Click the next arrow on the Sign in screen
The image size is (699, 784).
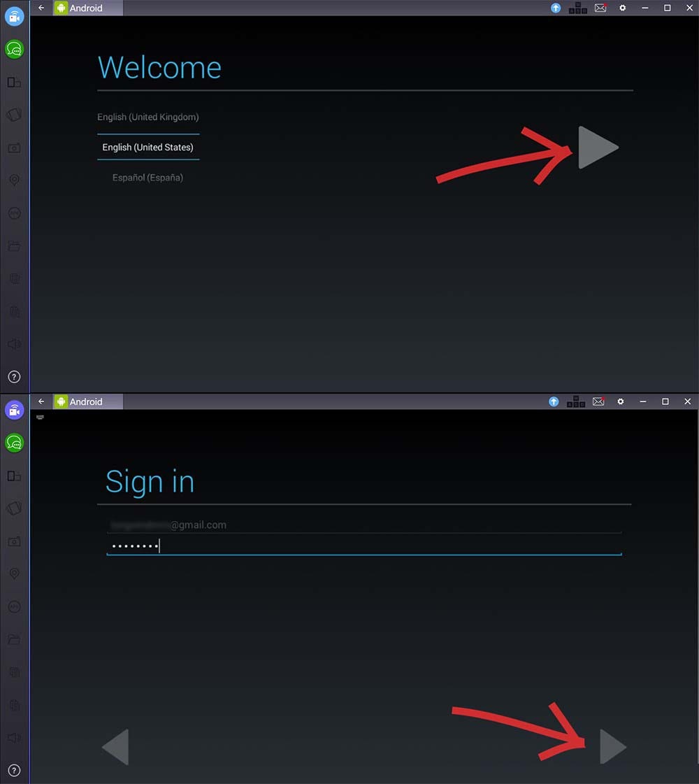point(612,746)
